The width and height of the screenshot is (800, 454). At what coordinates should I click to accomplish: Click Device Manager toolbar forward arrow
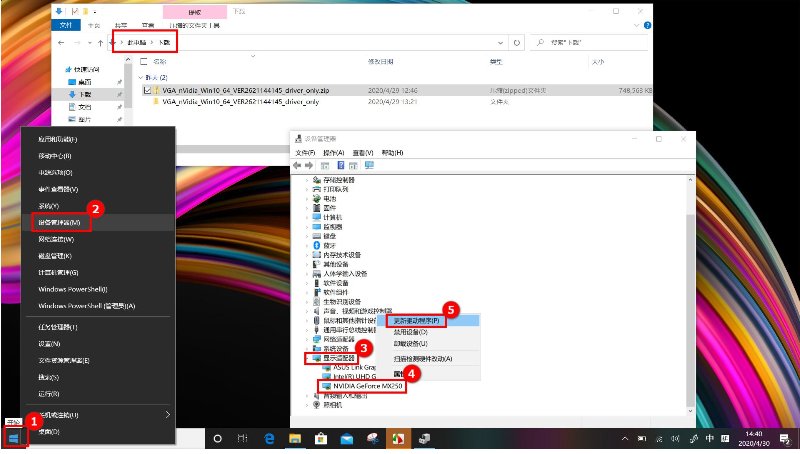tap(309, 165)
